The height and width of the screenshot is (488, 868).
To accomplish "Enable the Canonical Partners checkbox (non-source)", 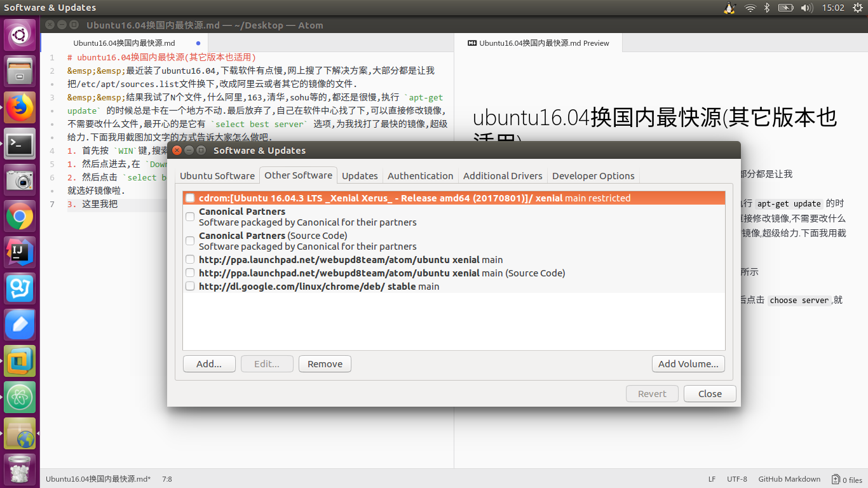I will [x=190, y=217].
